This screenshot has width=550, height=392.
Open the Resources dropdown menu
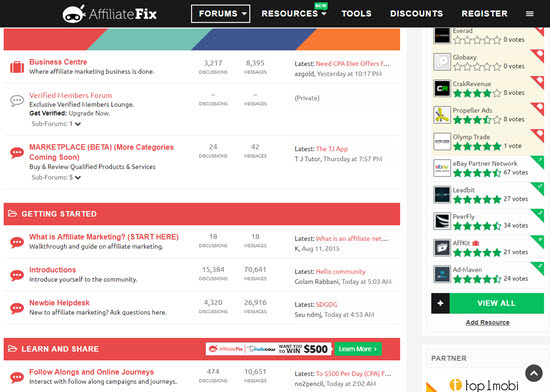[294, 14]
